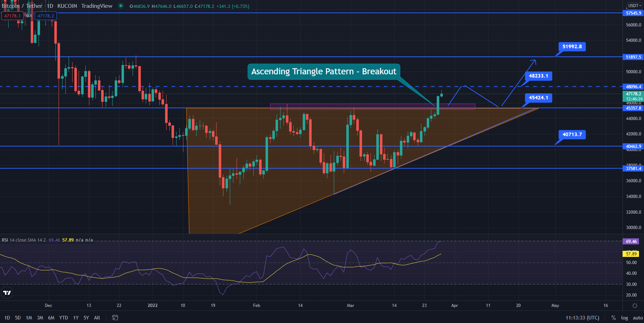The height and width of the screenshot is (323, 644).
Task: Select the 6M time range
Action: [51, 318]
